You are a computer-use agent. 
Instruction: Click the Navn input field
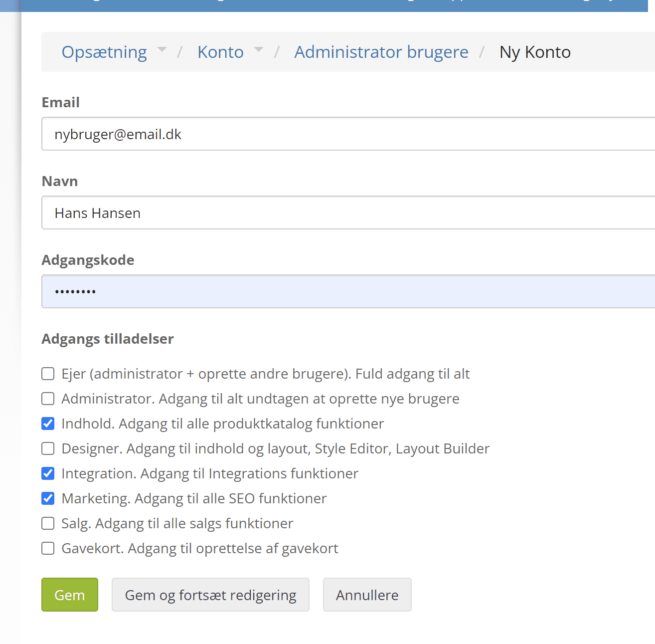348,213
